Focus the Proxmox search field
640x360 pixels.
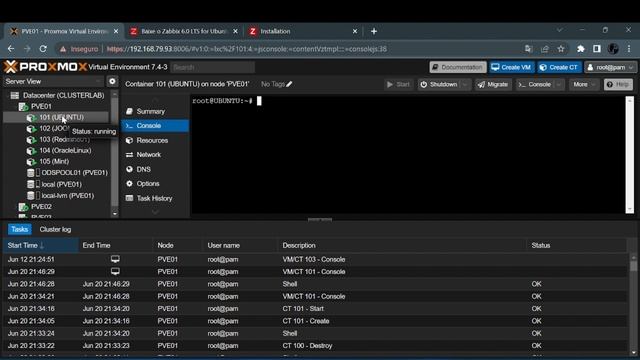pos(213,67)
